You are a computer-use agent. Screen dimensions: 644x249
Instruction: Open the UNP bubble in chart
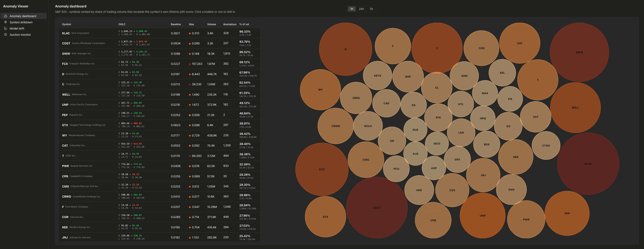point(482,216)
